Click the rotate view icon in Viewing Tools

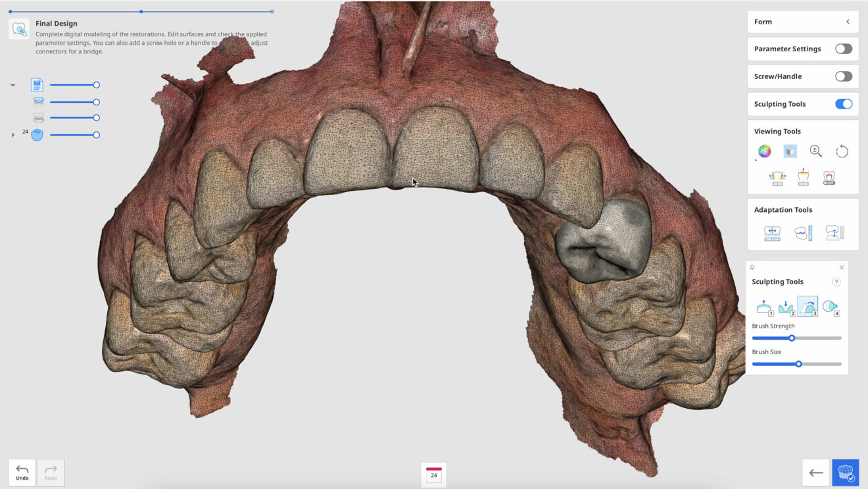[x=842, y=151]
